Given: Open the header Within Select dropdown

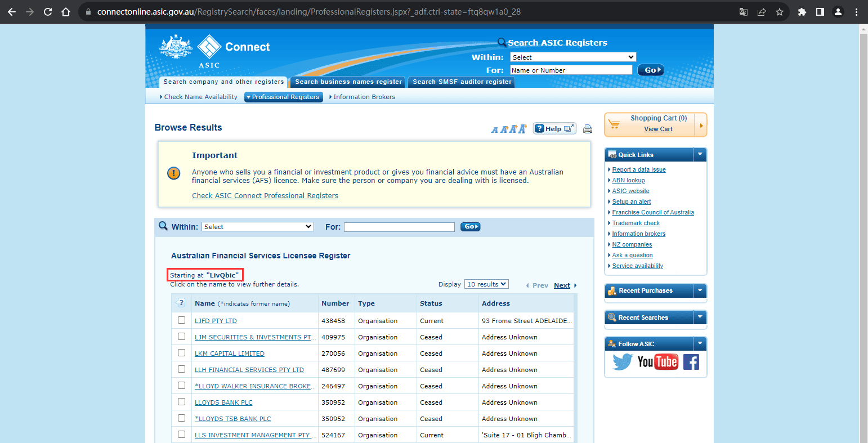Looking at the screenshot, I should tap(573, 57).
